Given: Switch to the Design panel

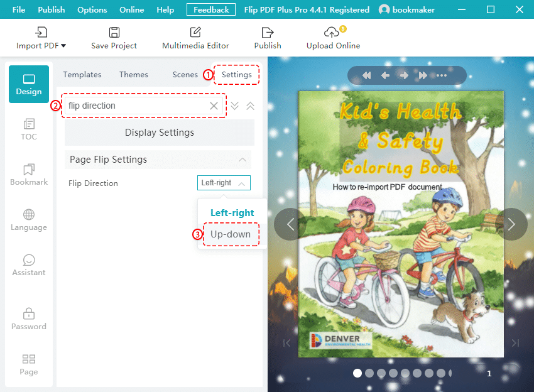Looking at the screenshot, I should pos(28,84).
